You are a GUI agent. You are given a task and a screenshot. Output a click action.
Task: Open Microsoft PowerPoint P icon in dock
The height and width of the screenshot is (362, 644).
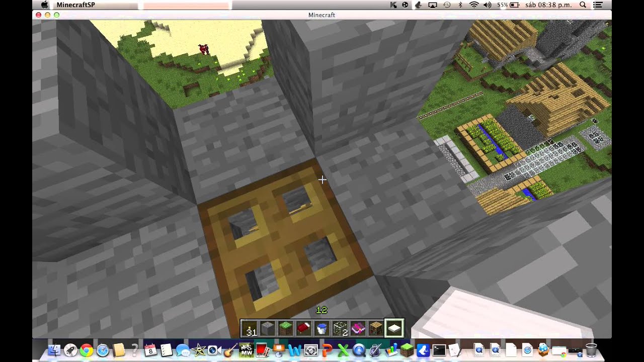point(327,349)
